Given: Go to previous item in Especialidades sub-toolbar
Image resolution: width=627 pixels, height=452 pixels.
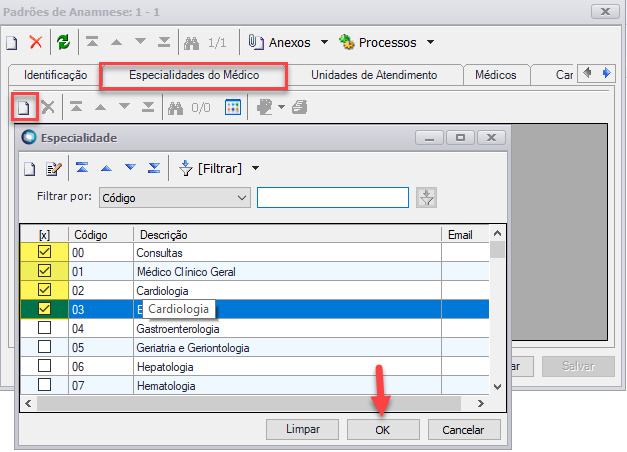Looking at the screenshot, I should [100, 107].
